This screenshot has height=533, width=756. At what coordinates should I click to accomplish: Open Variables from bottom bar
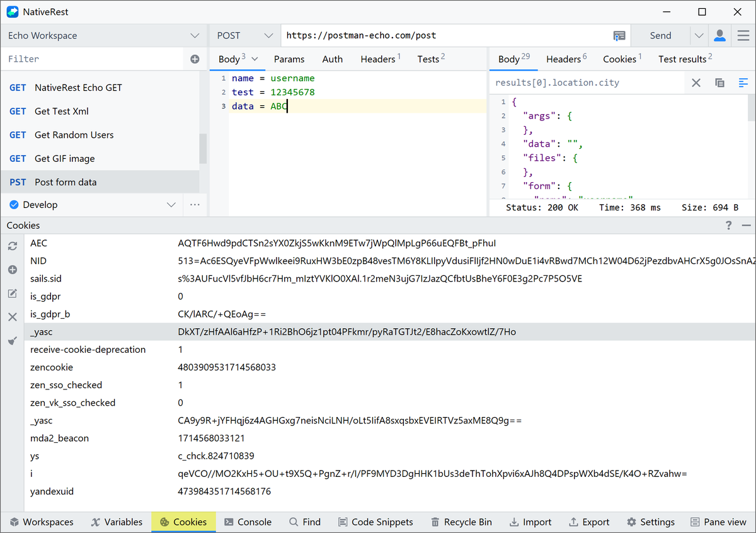coord(117,522)
